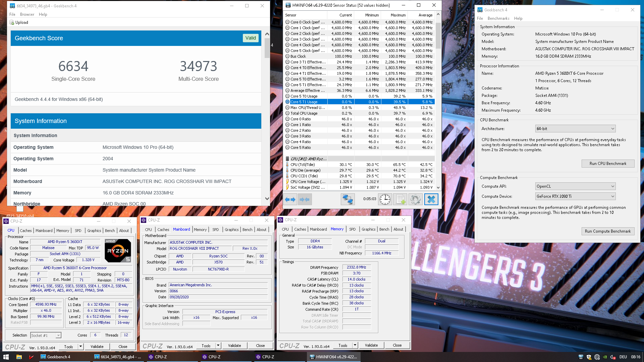This screenshot has width=644, height=362.
Task: Click Upload icon in Geekbench results window
Action: point(12,22)
